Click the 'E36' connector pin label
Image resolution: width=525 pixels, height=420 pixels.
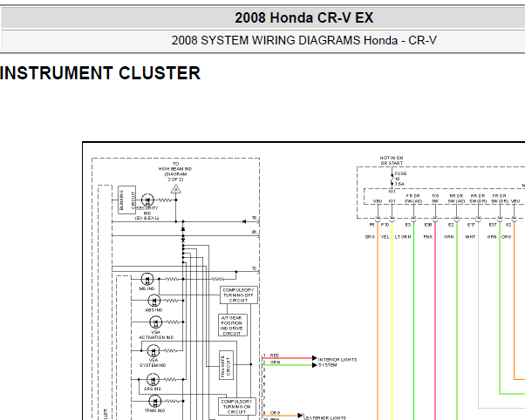pos(428,225)
